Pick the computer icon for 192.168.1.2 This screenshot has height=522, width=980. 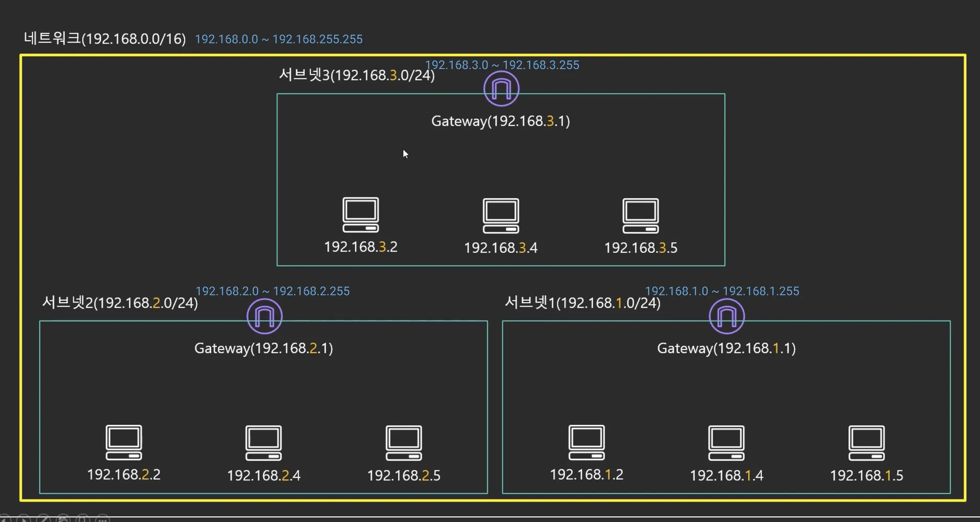coord(587,443)
